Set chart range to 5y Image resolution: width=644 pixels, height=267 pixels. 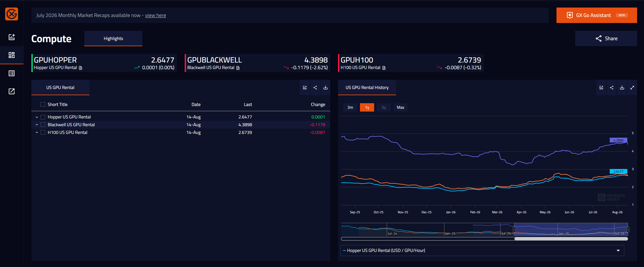click(384, 107)
